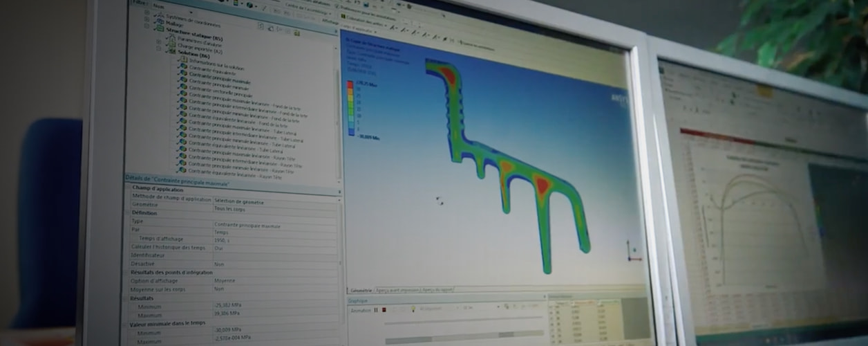Click the light bulb icon in Graphique panel
Viewport: 868px width, 346px height.
[413, 309]
